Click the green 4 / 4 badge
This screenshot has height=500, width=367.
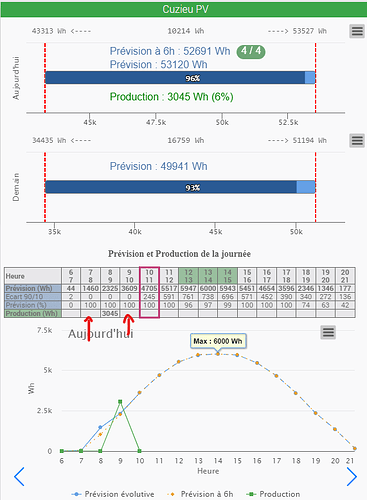click(x=251, y=51)
